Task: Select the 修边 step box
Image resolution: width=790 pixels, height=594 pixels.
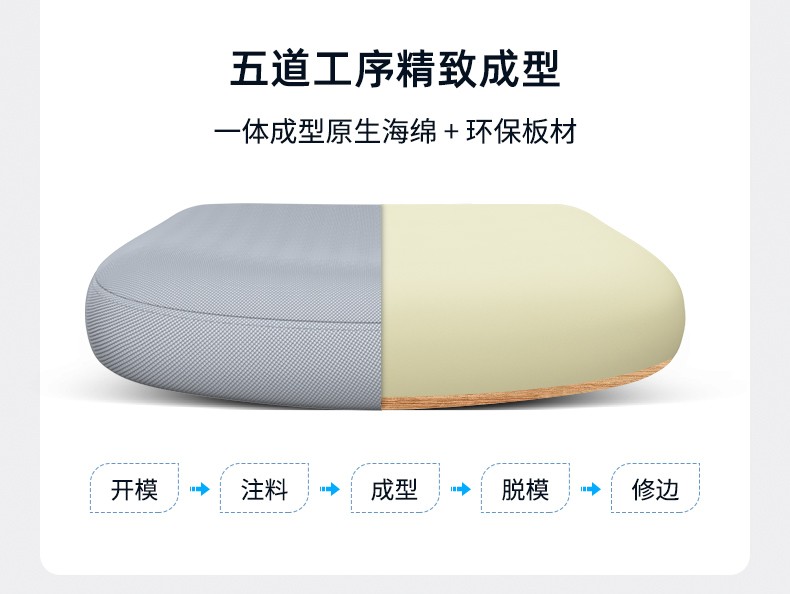Action: pos(655,488)
